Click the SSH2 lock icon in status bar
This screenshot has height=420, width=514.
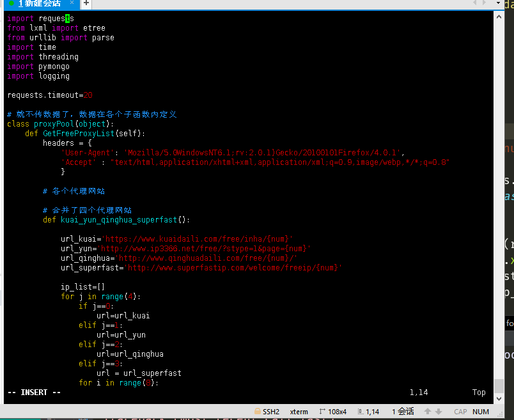pyautogui.click(x=258, y=411)
